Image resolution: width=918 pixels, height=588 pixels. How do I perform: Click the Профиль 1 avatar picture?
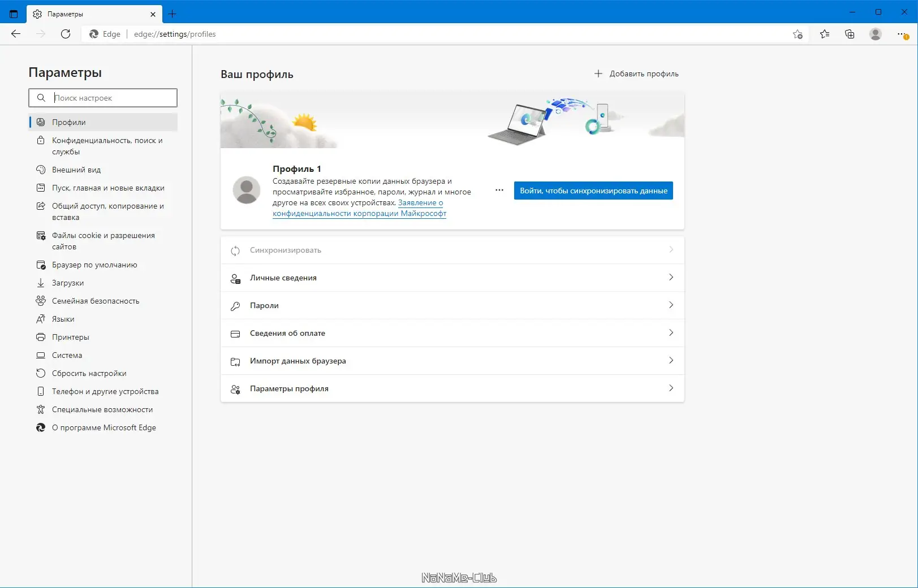(247, 191)
